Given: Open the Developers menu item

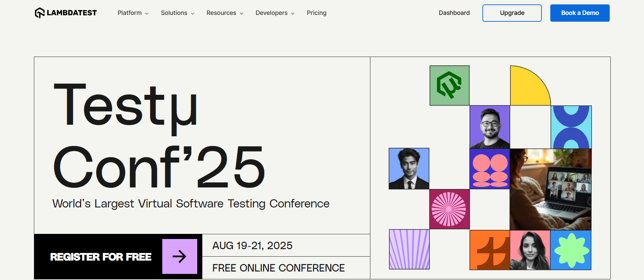Looking at the screenshot, I should click(272, 13).
